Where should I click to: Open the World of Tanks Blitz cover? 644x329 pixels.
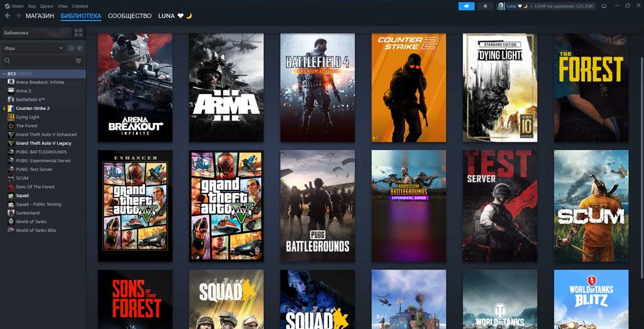591,299
